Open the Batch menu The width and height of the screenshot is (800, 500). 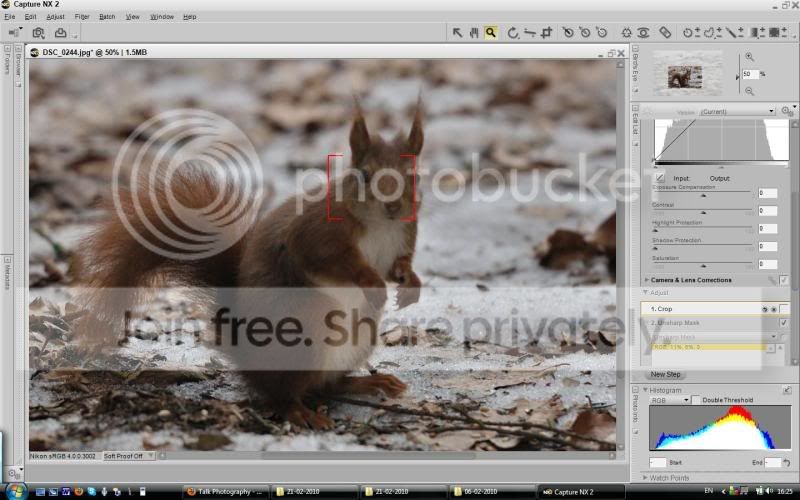point(107,17)
